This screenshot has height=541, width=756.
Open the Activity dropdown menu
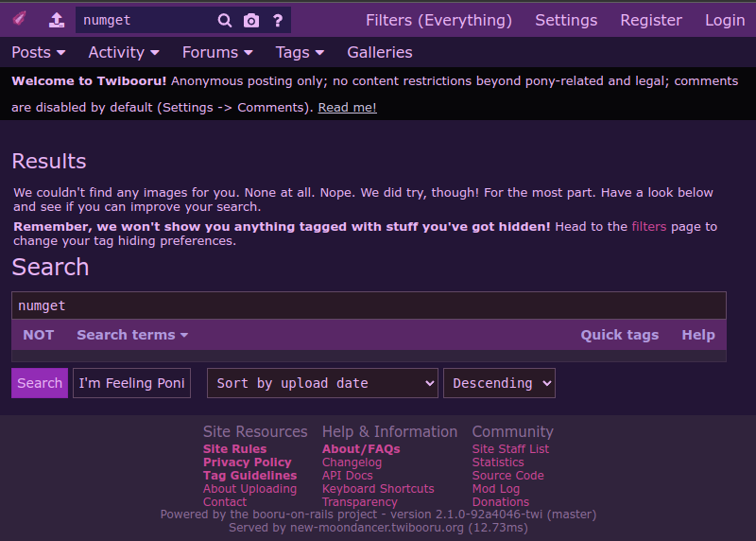coord(124,52)
